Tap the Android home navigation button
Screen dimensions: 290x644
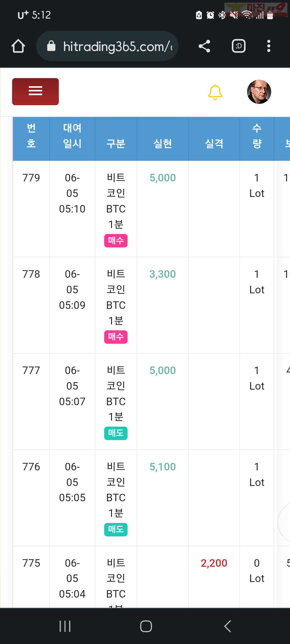(146, 626)
